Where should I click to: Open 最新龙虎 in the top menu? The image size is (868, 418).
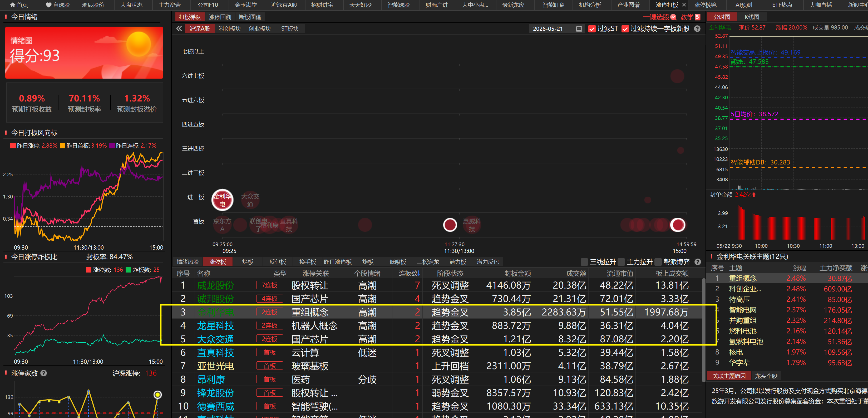(x=513, y=5)
